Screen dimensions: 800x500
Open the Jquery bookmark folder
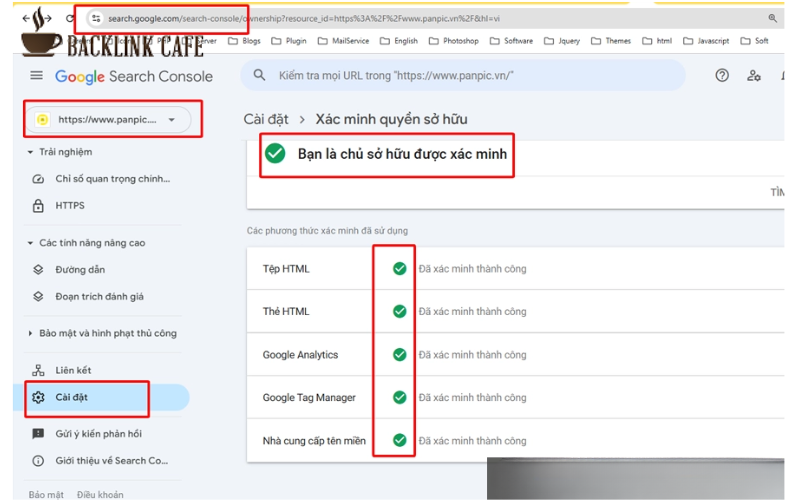pos(562,41)
